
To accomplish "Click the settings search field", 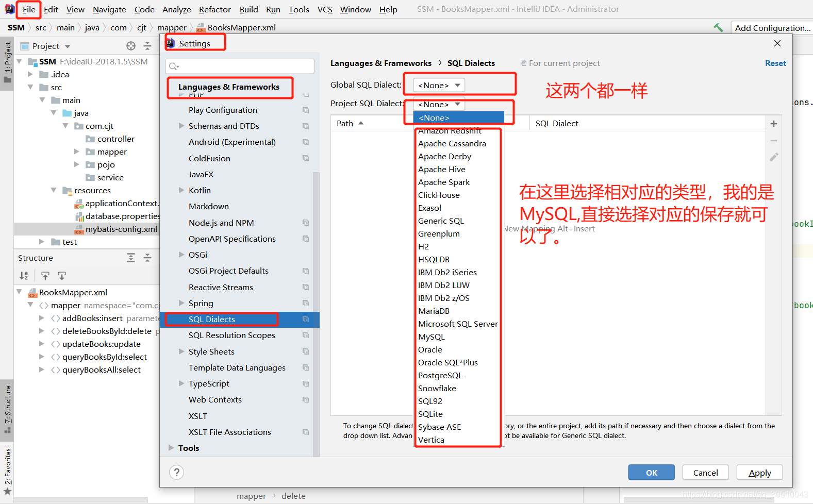I will [x=240, y=66].
